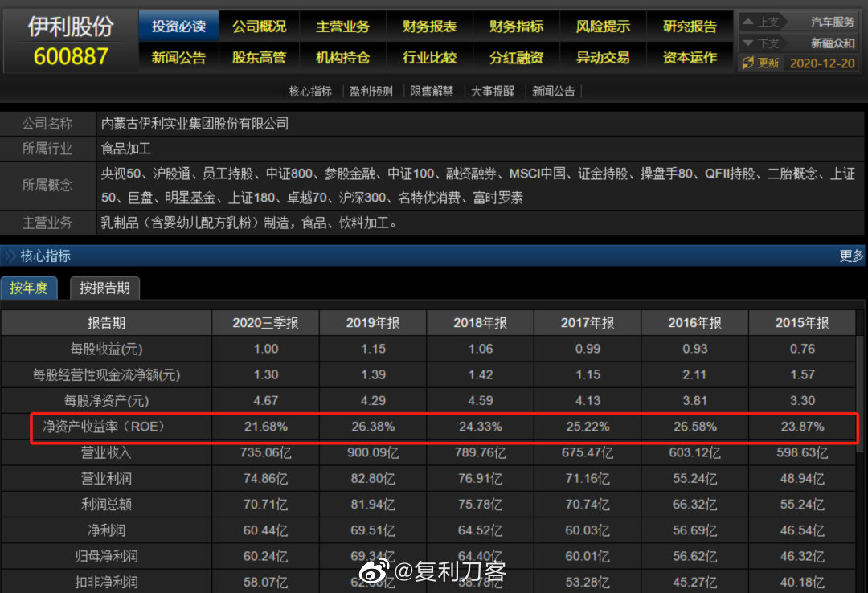868x593 pixels.
Task: Jump to 盈利预测 section link
Action: tap(371, 91)
